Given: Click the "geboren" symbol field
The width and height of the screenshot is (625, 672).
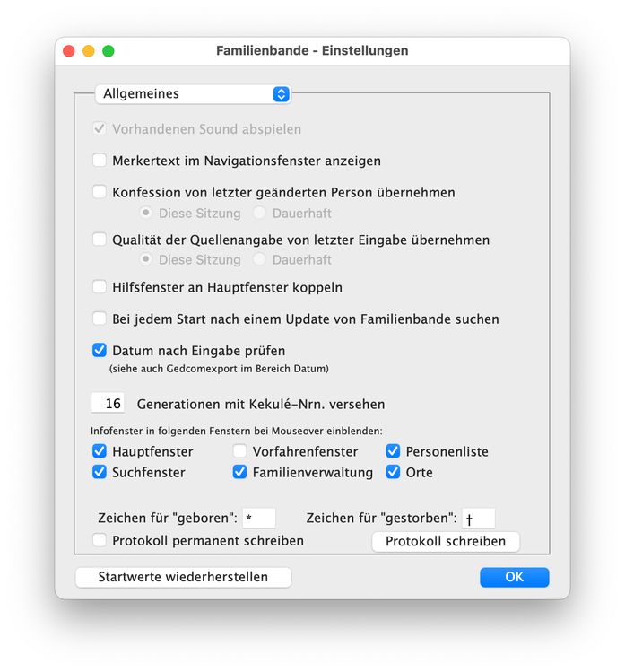Looking at the screenshot, I should (259, 518).
